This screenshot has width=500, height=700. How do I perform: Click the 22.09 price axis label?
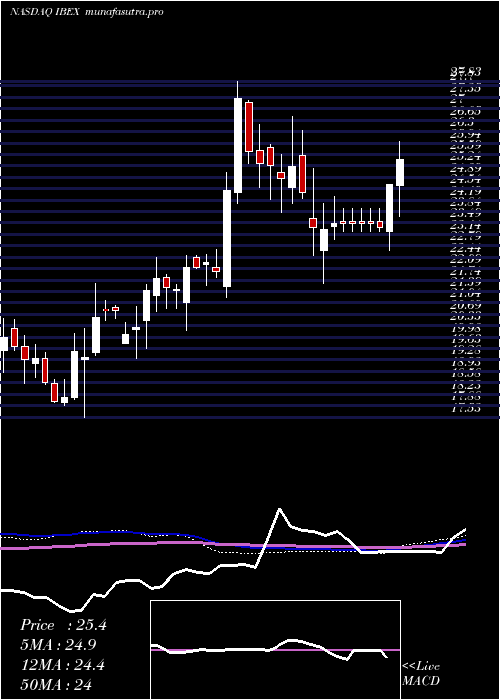(466, 261)
